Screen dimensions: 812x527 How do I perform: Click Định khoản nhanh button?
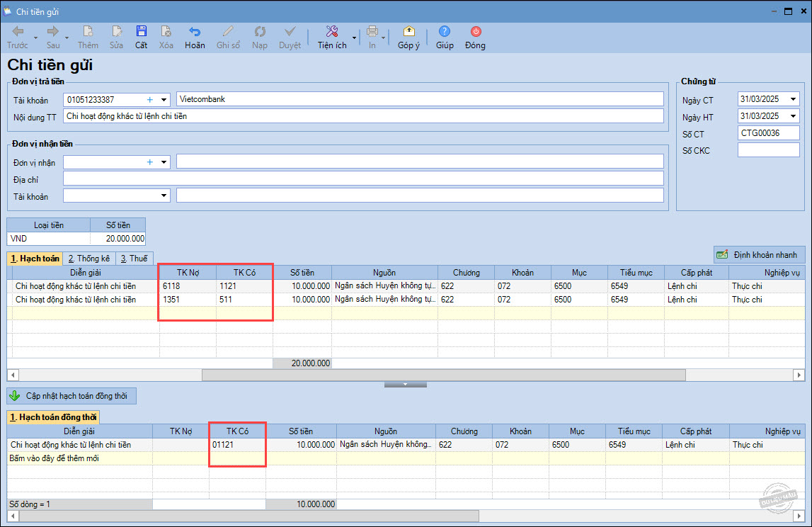coord(759,254)
